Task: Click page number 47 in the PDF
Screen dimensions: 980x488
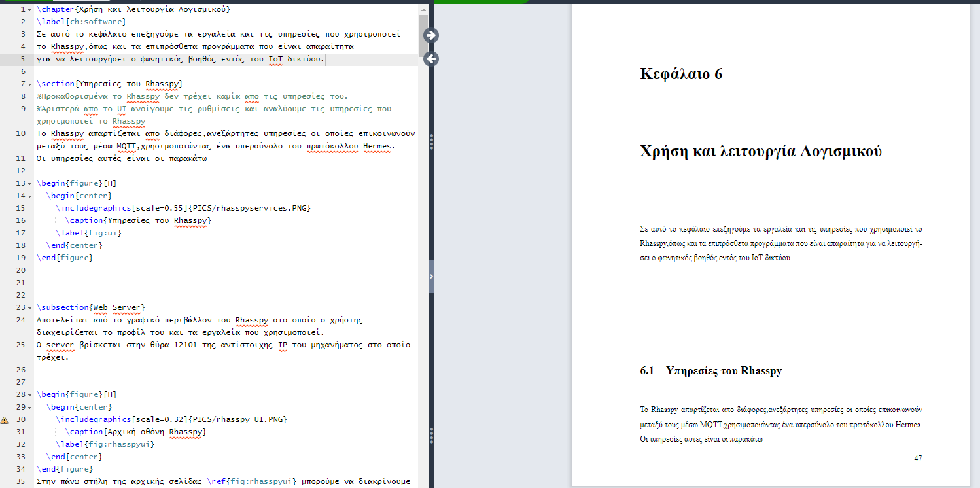Action: [x=918, y=459]
